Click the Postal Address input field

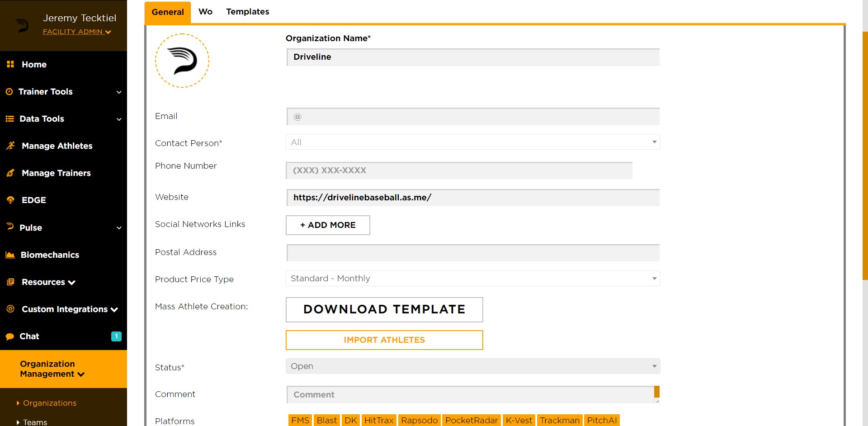[473, 253]
